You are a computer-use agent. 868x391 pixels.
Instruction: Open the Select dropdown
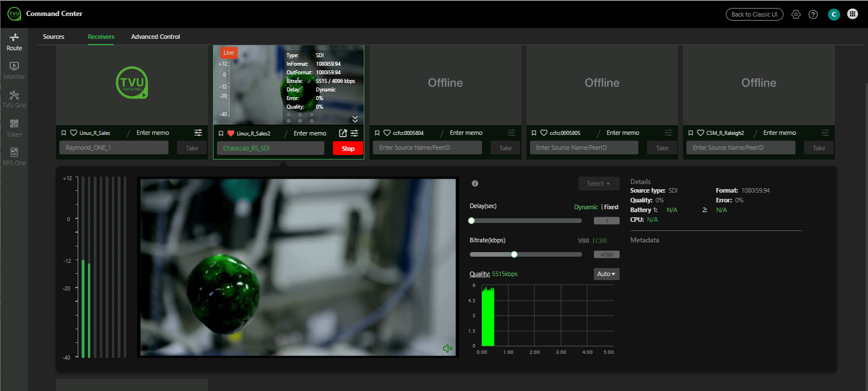pos(598,183)
